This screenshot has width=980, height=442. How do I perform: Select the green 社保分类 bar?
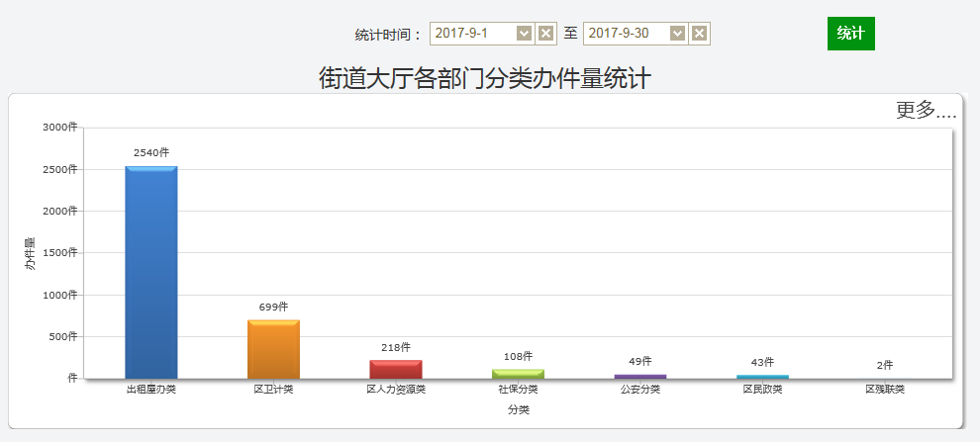518,374
